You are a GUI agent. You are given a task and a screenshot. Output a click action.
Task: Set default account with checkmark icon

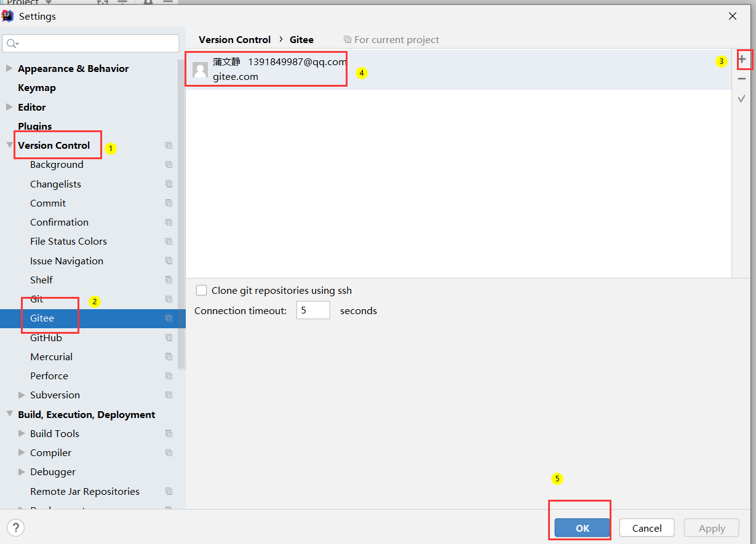coord(742,98)
